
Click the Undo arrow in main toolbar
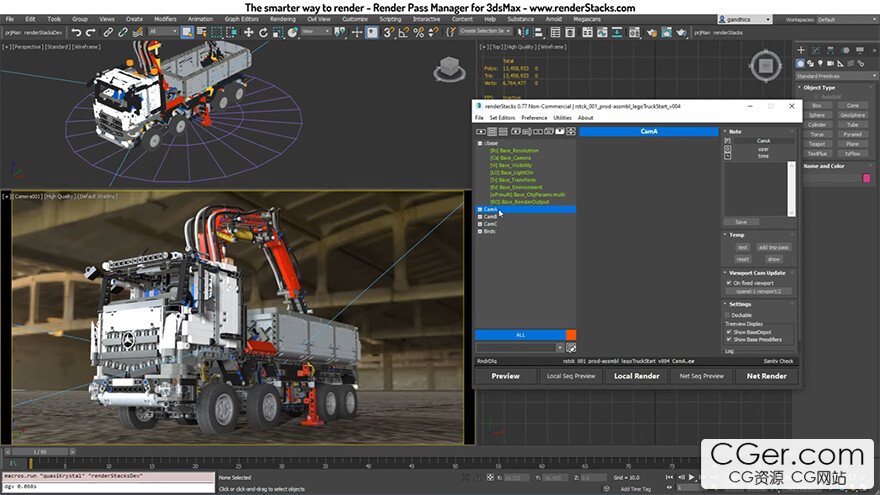pyautogui.click(x=76, y=33)
